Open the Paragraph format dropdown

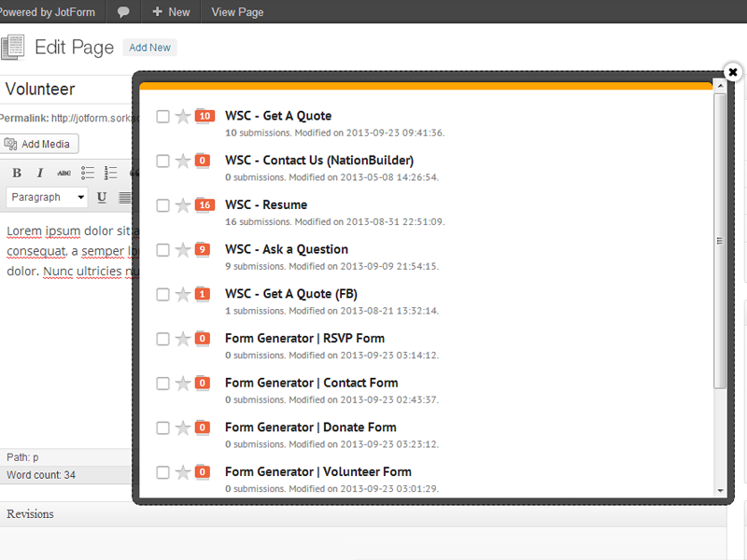point(47,197)
